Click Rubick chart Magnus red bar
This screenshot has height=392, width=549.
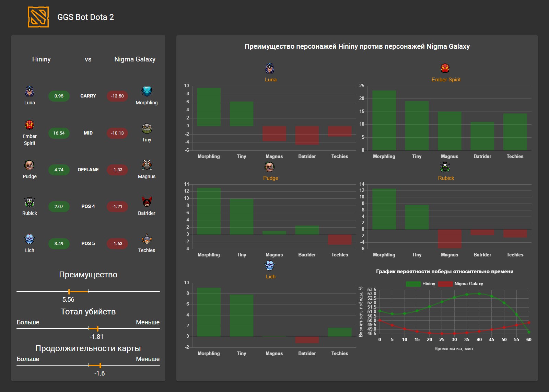point(449,239)
